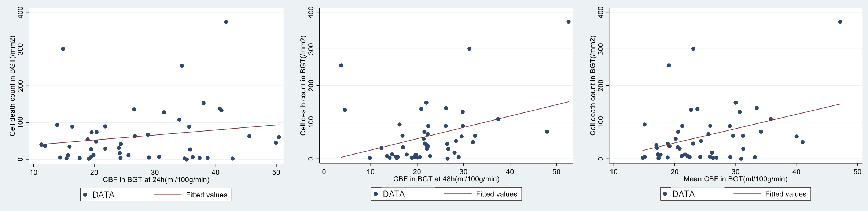Click the 'Fitted values' legend text in the Mean CBF plot
The height and width of the screenshot is (211, 868).
click(786, 194)
